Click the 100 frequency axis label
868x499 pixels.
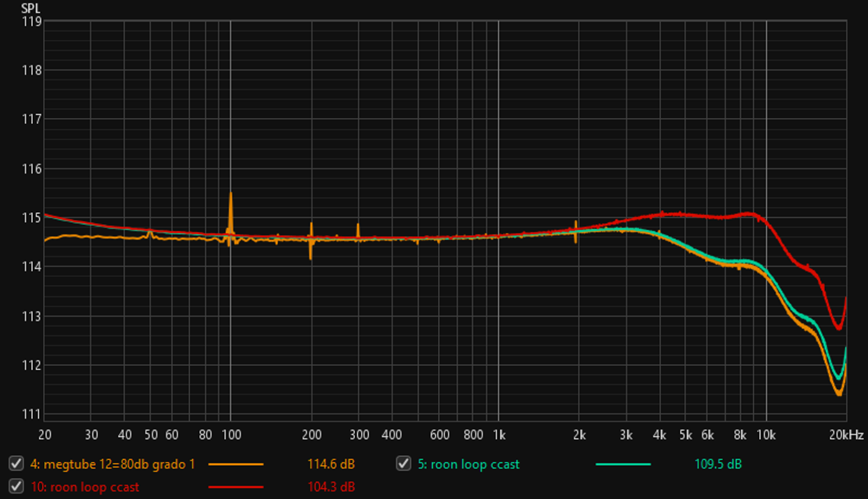pyautogui.click(x=231, y=435)
